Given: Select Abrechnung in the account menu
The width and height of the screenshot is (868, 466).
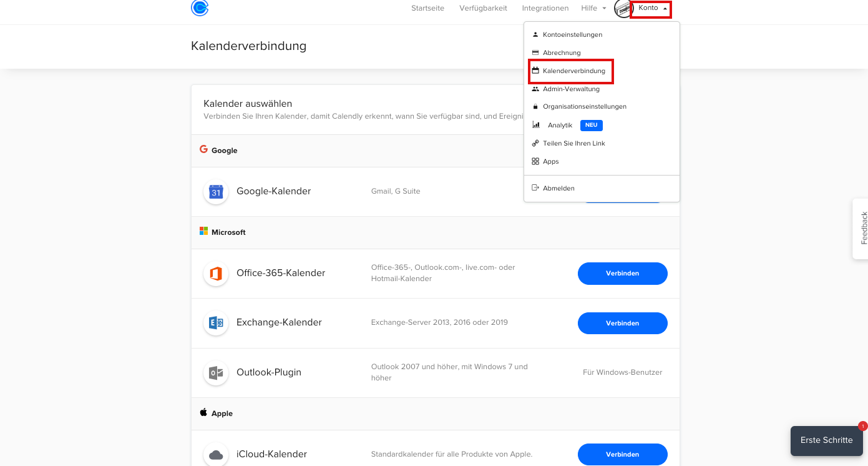Looking at the screenshot, I should coord(562,52).
